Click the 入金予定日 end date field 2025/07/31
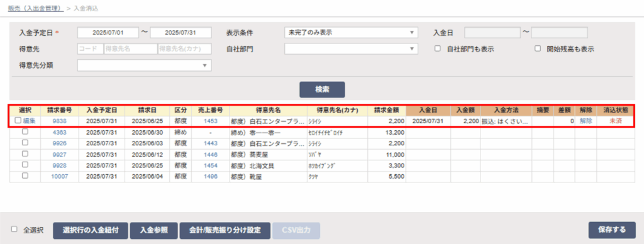 point(180,33)
